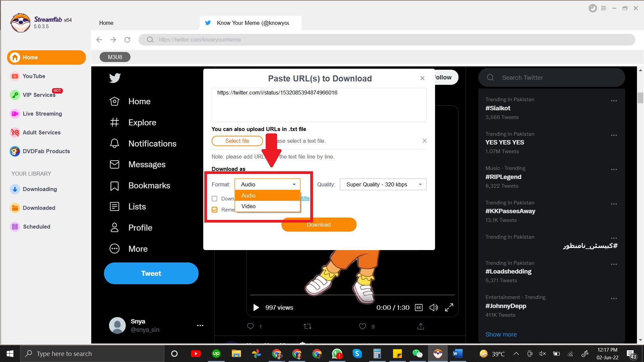
Task: Expand video to fullscreen
Action: (x=449, y=307)
